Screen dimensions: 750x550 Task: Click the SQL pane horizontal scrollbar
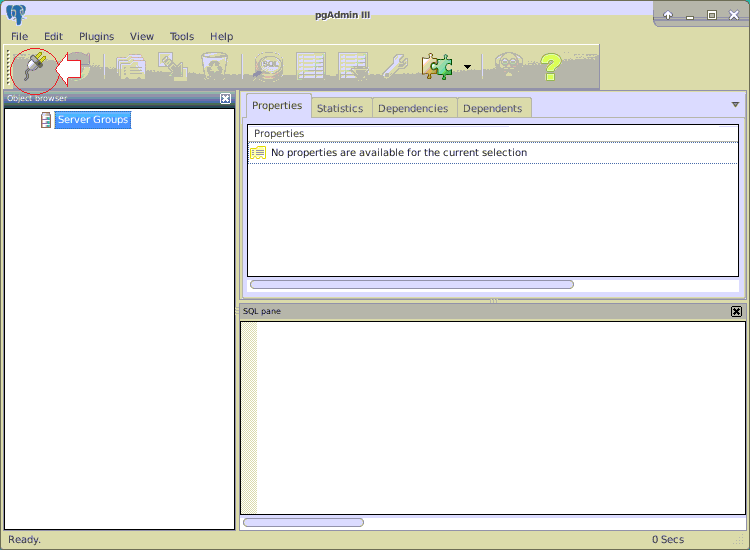coord(303,522)
